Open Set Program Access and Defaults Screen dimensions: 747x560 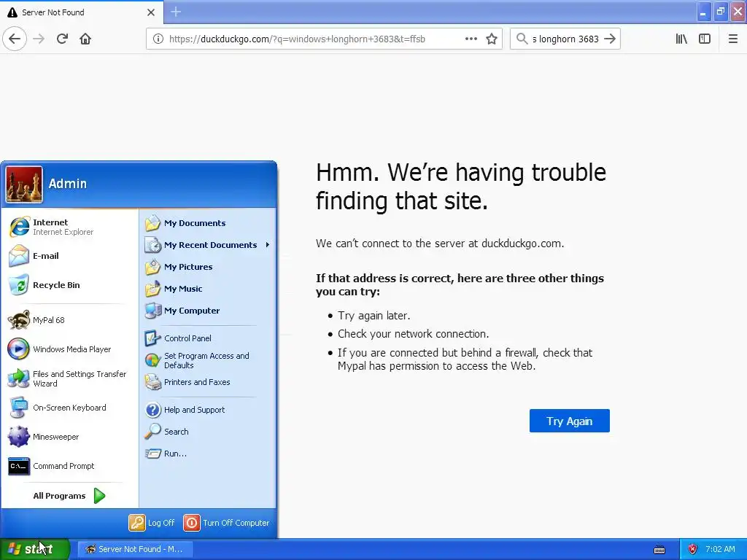pos(208,360)
